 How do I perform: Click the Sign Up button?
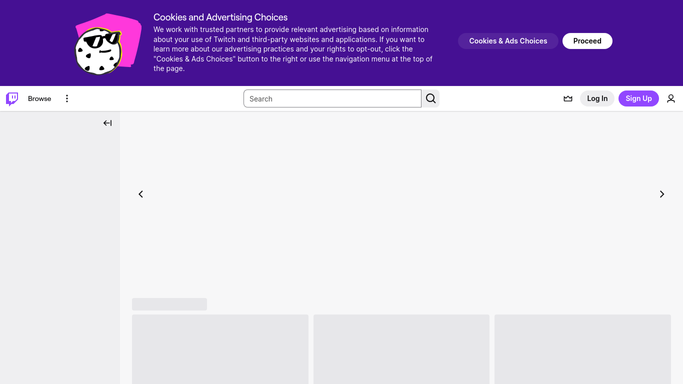[639, 99]
